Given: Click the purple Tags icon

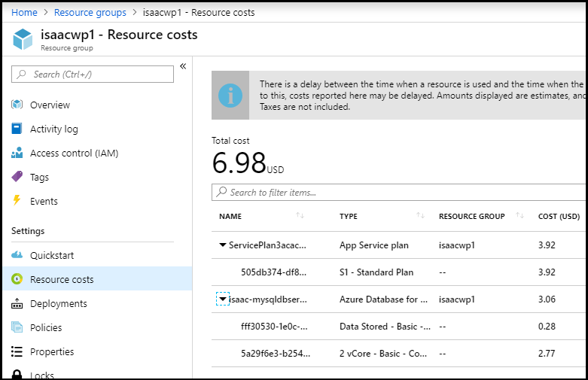Looking at the screenshot, I should [x=17, y=177].
